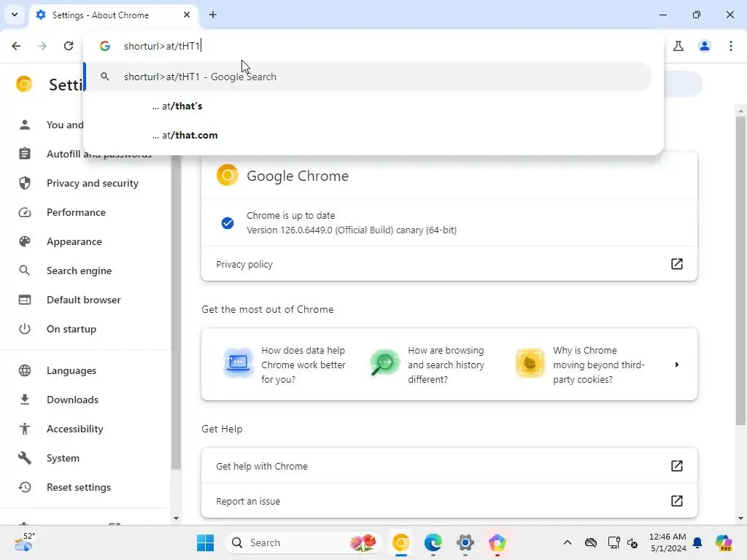This screenshot has height=560, width=747.
Task: Open Chrome Labs flask icon
Action: (x=678, y=46)
